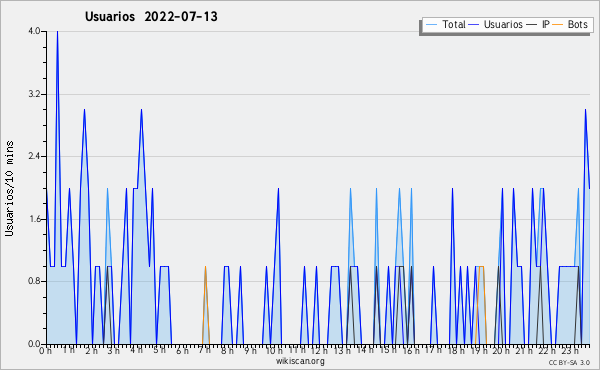This screenshot has height=370, width=600.
Task: Click the CC BY-SA 3.0 license text
Action: pos(569,362)
